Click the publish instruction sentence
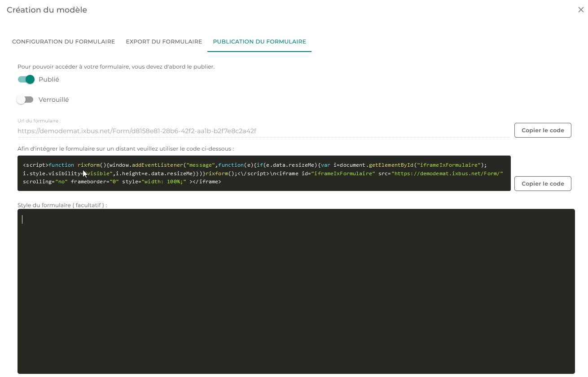Screen dimensions: 588x377 116,67
